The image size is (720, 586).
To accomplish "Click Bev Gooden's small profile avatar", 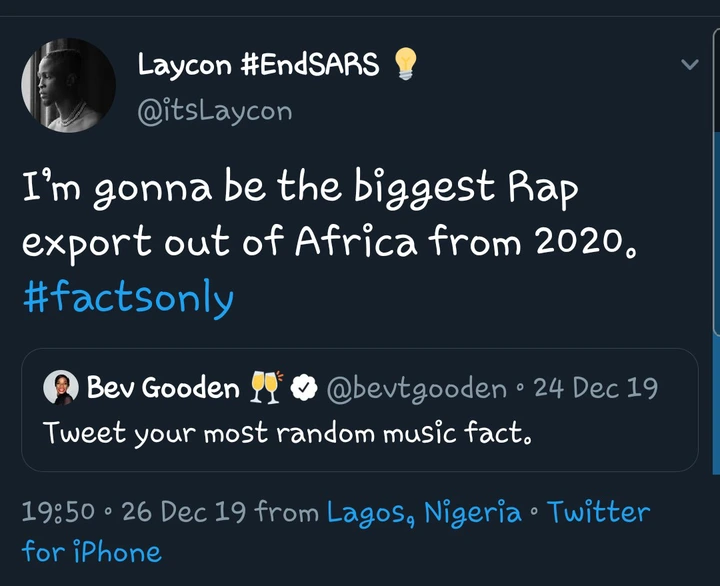I will 61,389.
